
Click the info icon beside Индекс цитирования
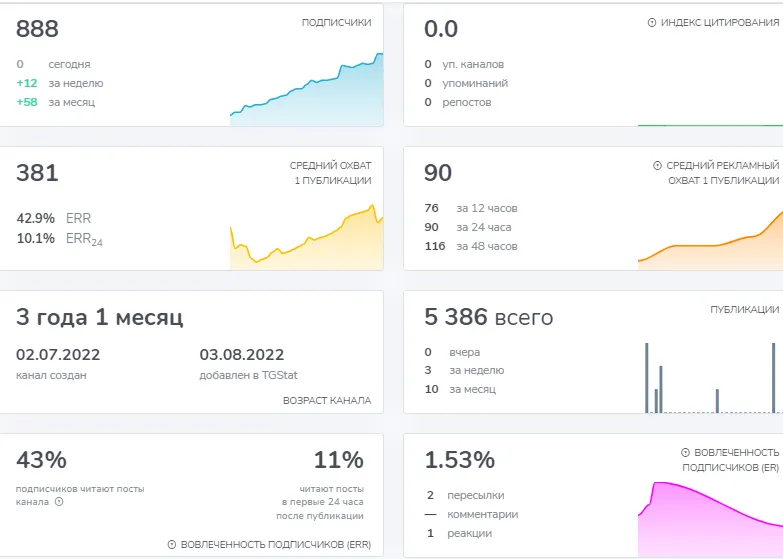[x=652, y=22]
